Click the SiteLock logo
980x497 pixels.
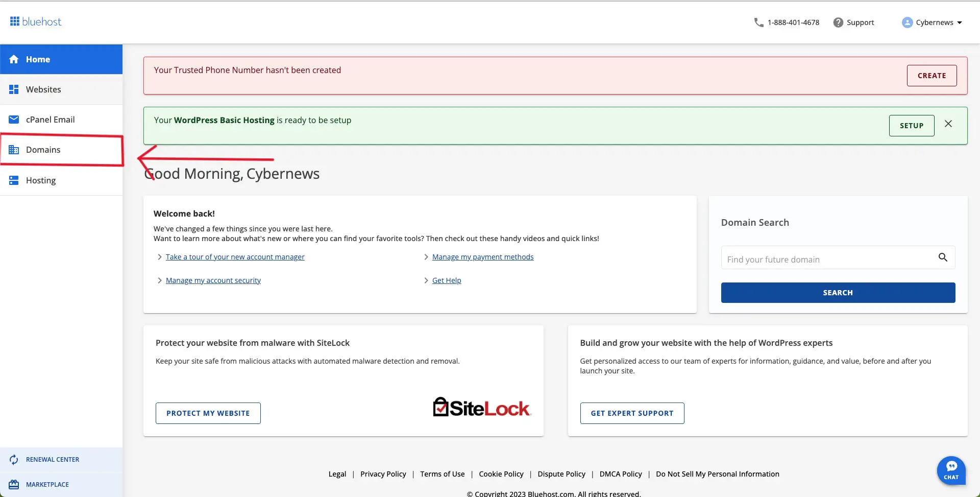[x=482, y=407]
